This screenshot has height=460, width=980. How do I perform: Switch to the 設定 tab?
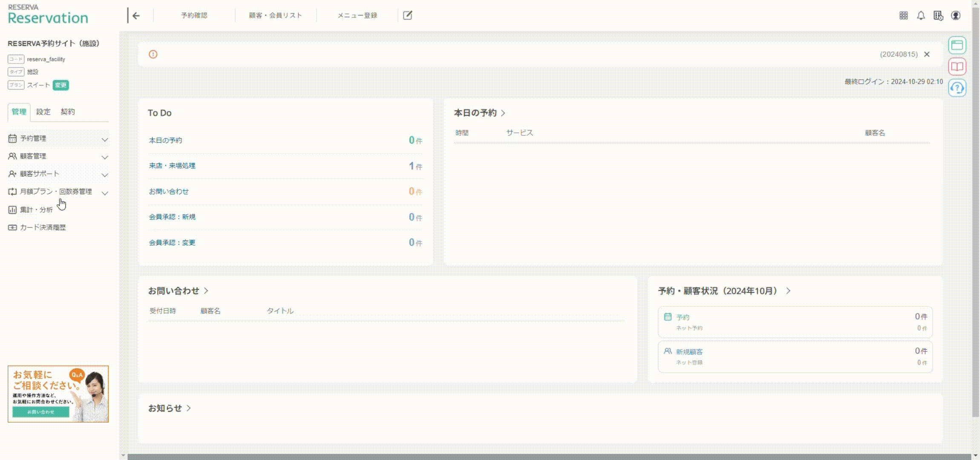[43, 112]
